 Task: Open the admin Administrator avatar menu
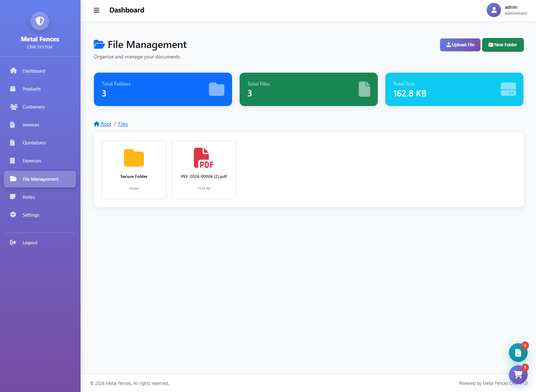point(494,10)
